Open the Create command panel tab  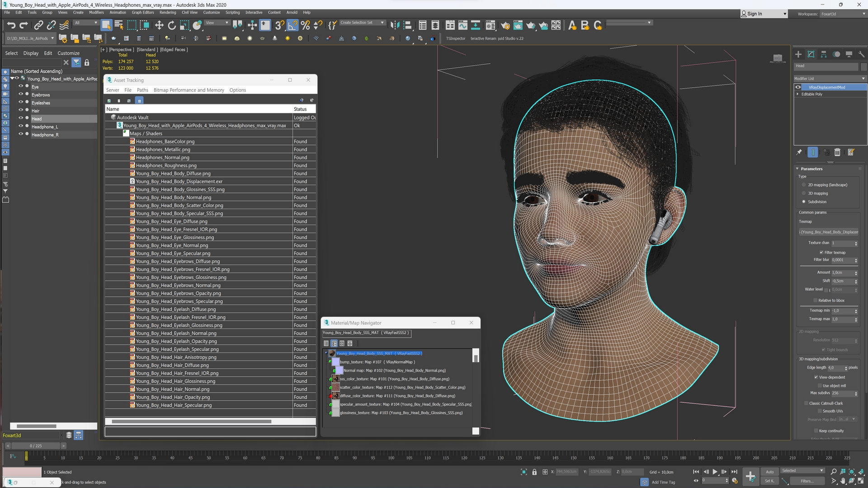coord(798,54)
